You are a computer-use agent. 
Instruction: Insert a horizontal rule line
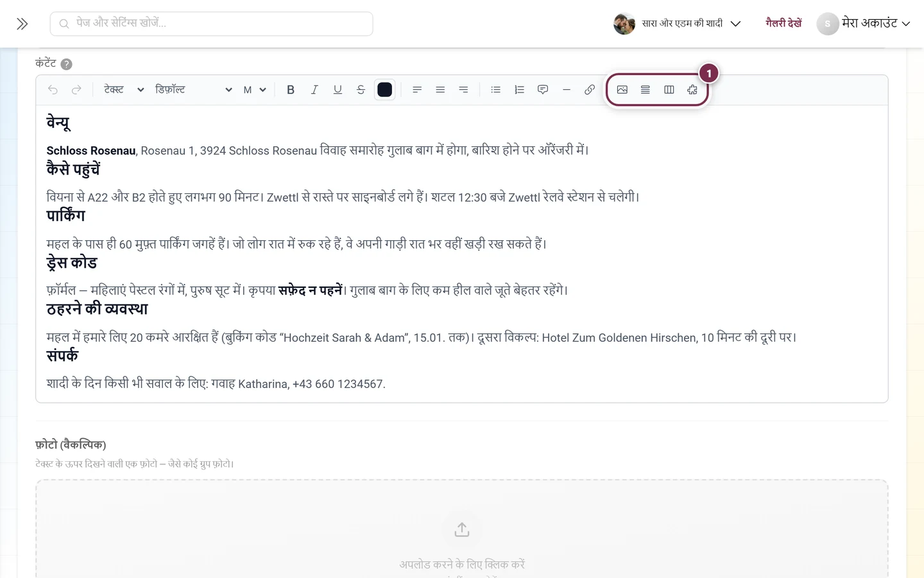[566, 90]
